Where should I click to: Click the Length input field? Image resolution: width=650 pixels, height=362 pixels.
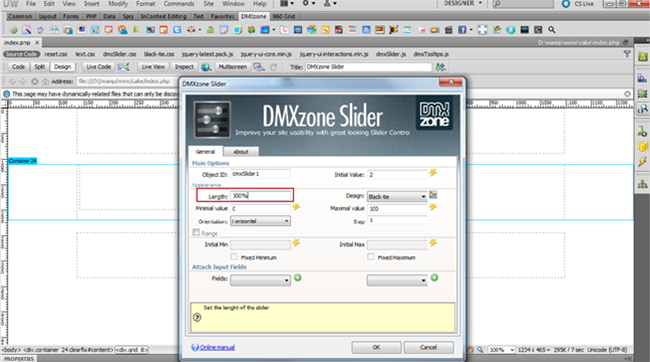pos(260,196)
